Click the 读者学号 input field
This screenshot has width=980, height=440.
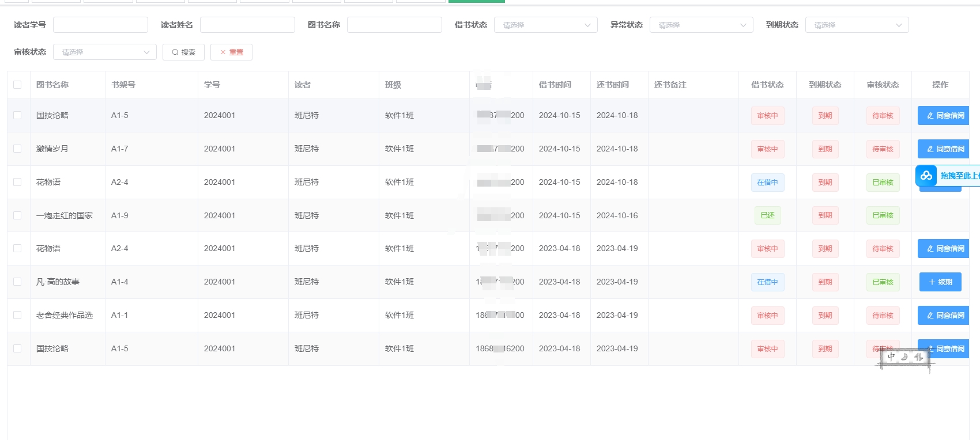click(x=100, y=25)
